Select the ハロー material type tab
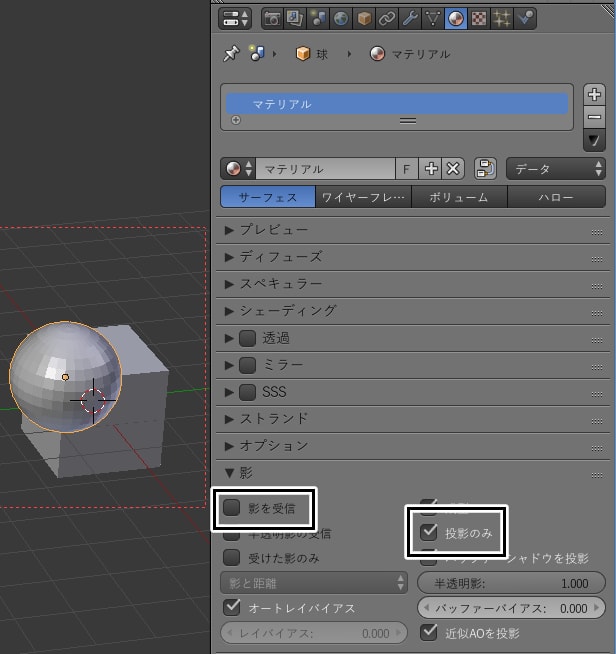The width and height of the screenshot is (616, 654). pos(556,197)
